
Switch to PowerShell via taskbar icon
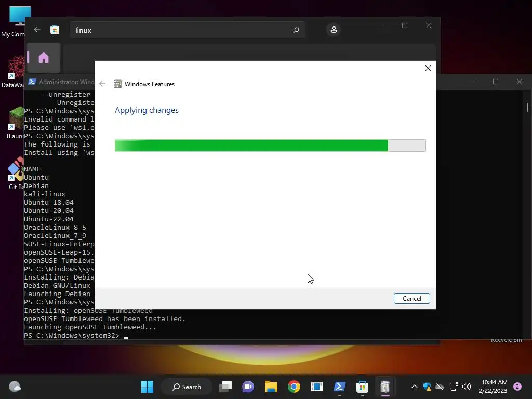tap(340, 387)
